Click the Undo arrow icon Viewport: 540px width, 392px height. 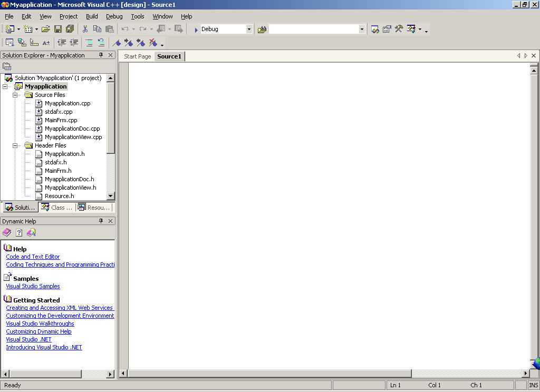tap(124, 30)
